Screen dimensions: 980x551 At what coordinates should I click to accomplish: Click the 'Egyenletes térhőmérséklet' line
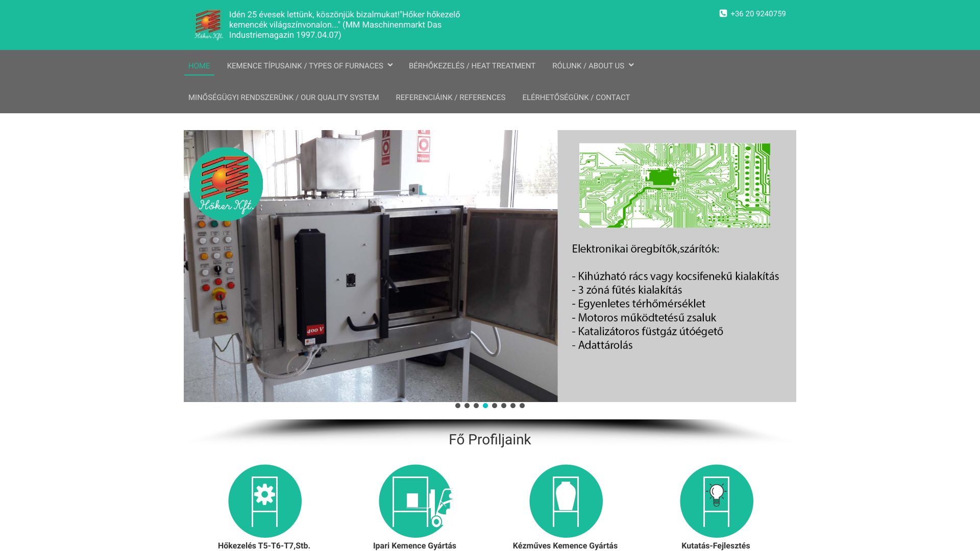tap(639, 304)
